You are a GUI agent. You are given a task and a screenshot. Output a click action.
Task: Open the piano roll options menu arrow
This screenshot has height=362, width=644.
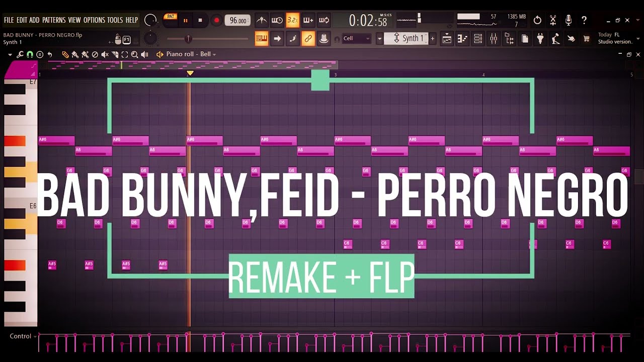click(x=10, y=54)
